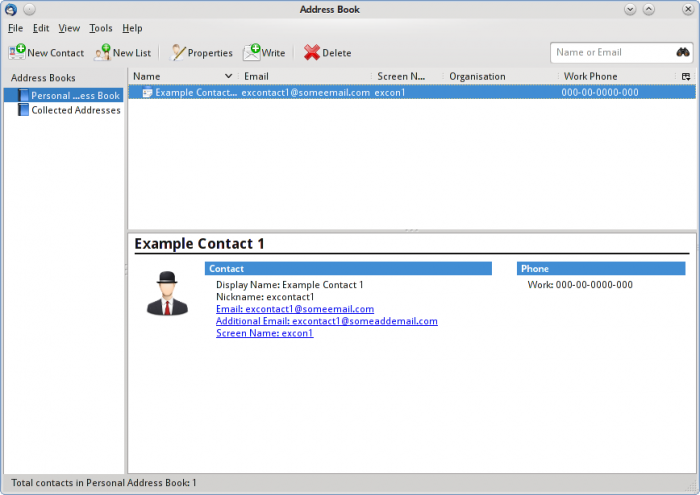700x495 pixels.
Task: Click the Name column sort arrow
Action: (228, 76)
